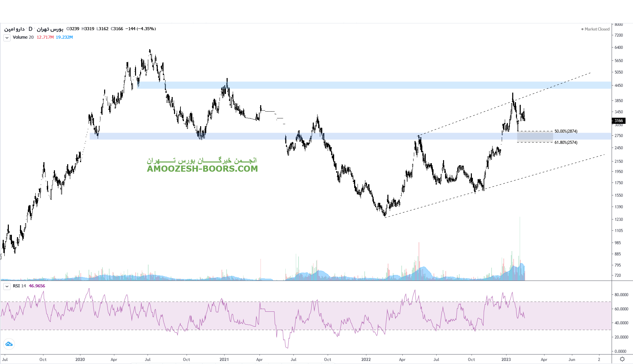The height and width of the screenshot is (364, 633).
Task: Click the 50.00%(2874) Fibonacci level label
Action: [566, 131]
